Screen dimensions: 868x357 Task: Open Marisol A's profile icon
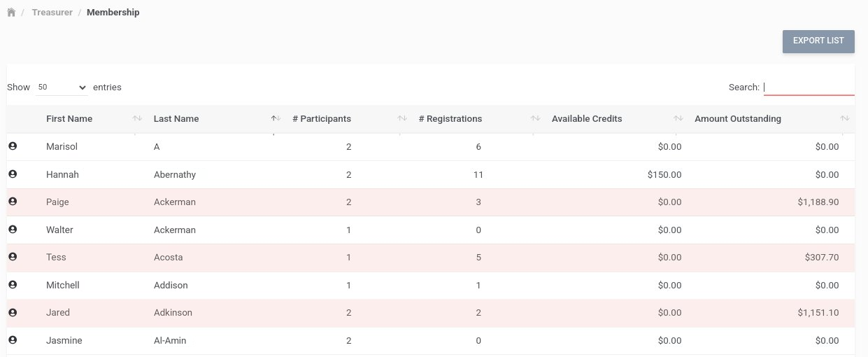pyautogui.click(x=13, y=146)
